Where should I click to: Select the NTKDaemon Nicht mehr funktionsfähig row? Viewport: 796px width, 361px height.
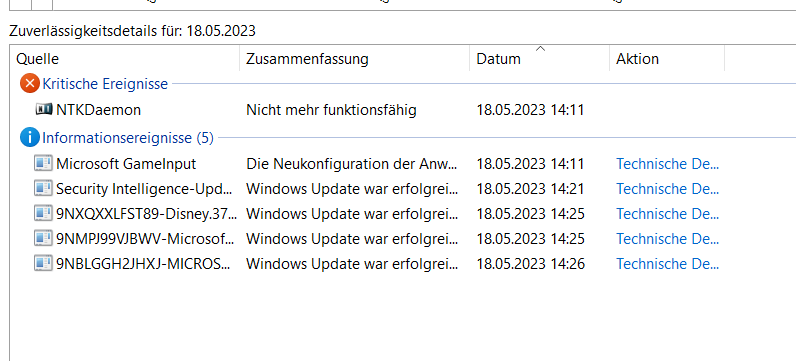403,110
